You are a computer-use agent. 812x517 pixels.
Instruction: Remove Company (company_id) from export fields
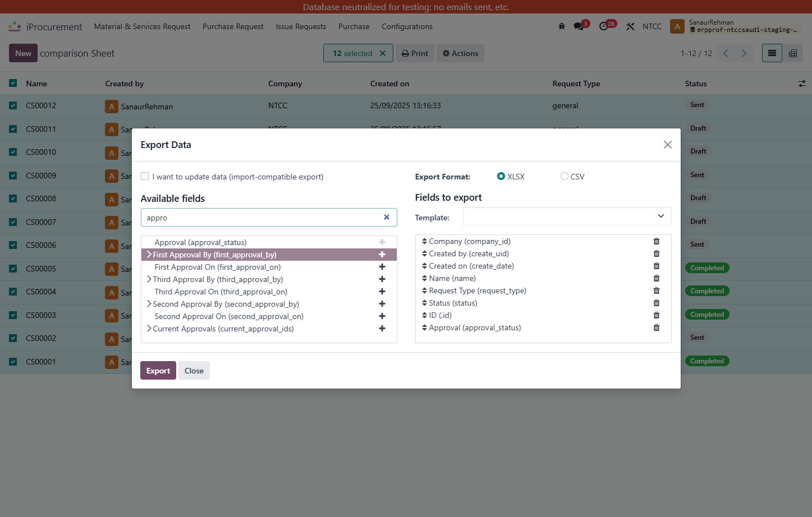click(x=657, y=241)
